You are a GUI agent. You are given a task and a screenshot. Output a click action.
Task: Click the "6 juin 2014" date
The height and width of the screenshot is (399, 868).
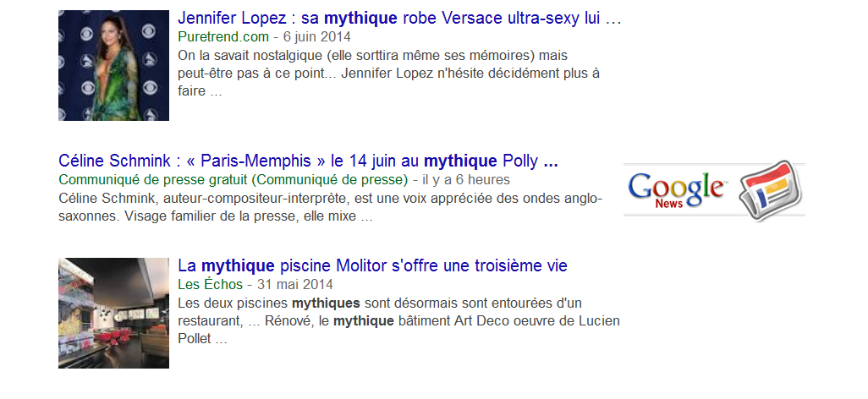point(316,36)
